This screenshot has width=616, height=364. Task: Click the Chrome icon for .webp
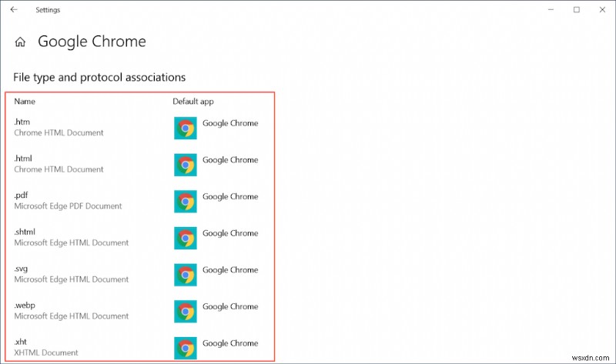pos(186,312)
